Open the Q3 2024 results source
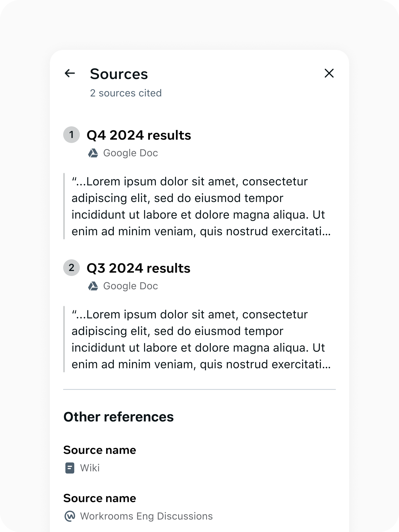399x532 pixels. pos(139,268)
